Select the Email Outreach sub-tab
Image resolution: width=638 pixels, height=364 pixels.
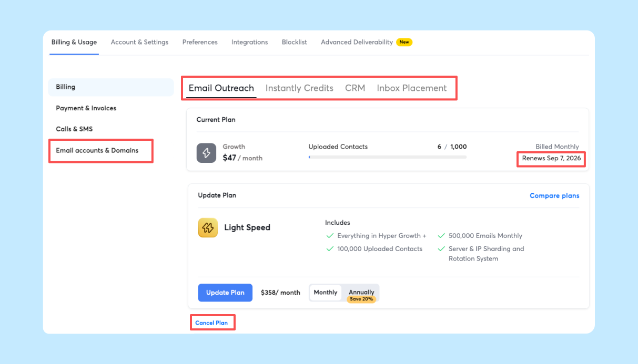(221, 88)
